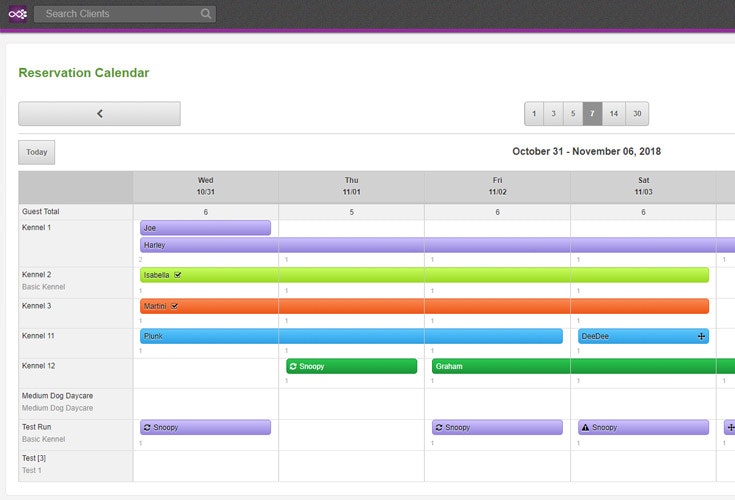Viewport: 735px width, 500px height.
Task: Click the October 31 - November 06, 2018 date range
Action: click(586, 151)
